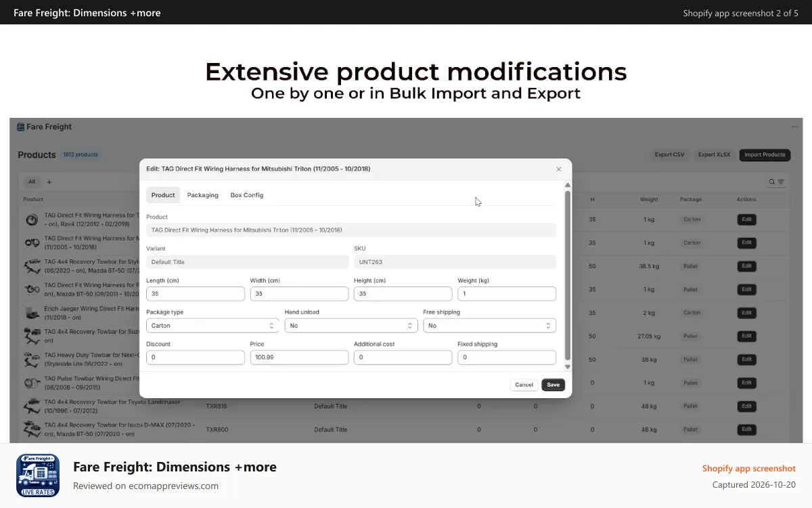Open the three-dots menu at top right
The height and width of the screenshot is (508, 812).
(x=794, y=127)
